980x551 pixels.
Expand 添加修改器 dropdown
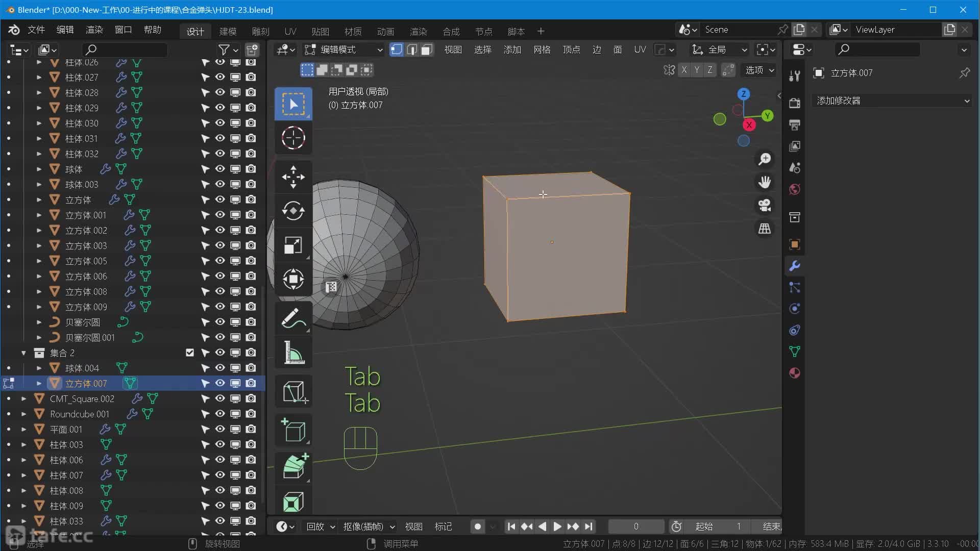click(892, 101)
